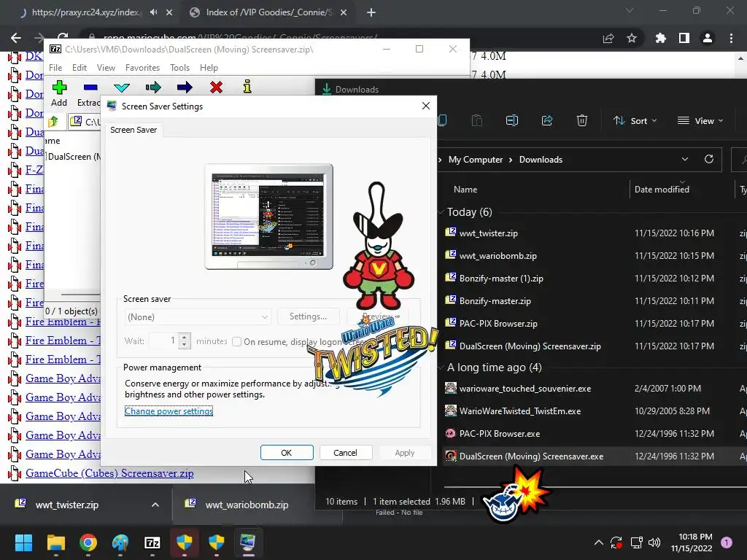Screen dimensions: 747x560
Task: Click the 7-Zip Test down-arrow icon
Action: (x=122, y=87)
